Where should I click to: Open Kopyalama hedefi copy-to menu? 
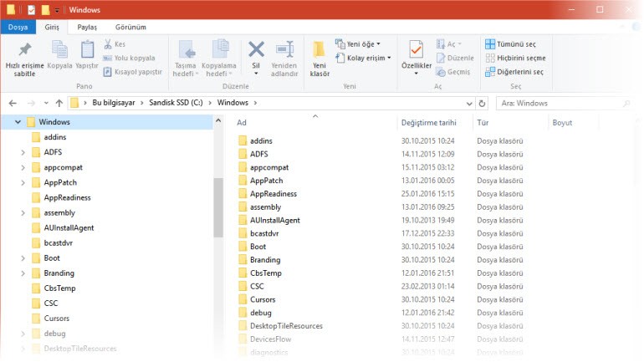[219, 59]
